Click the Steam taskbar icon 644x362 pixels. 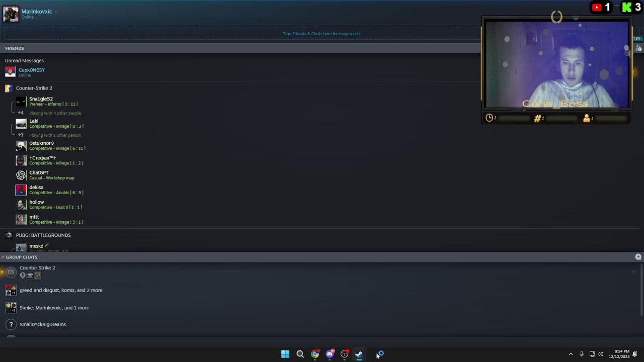(359, 354)
